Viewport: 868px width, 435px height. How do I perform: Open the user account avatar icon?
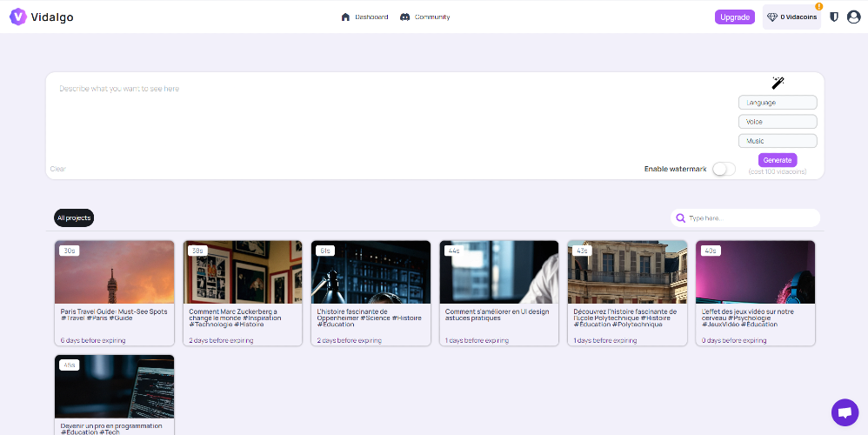click(x=853, y=17)
